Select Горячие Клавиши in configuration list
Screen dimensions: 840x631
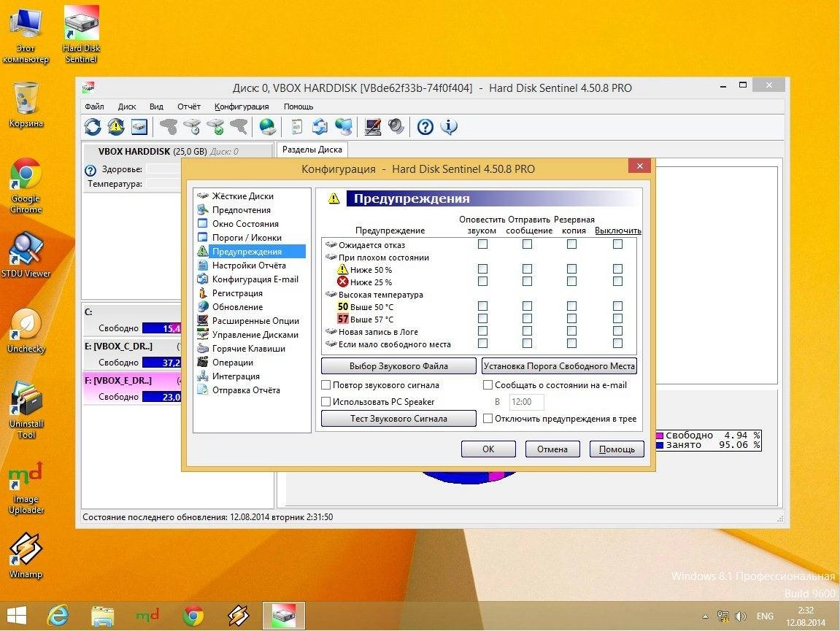click(x=249, y=349)
